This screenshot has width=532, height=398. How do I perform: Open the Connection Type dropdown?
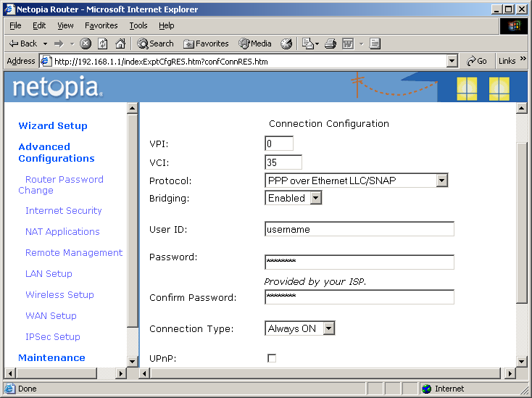[328, 328]
